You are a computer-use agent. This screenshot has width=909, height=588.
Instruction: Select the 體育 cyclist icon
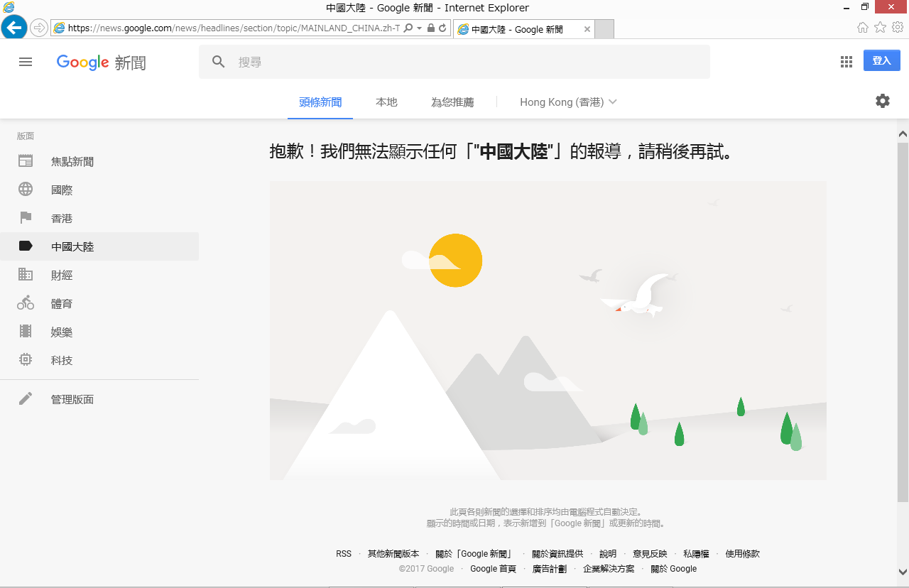(26, 303)
